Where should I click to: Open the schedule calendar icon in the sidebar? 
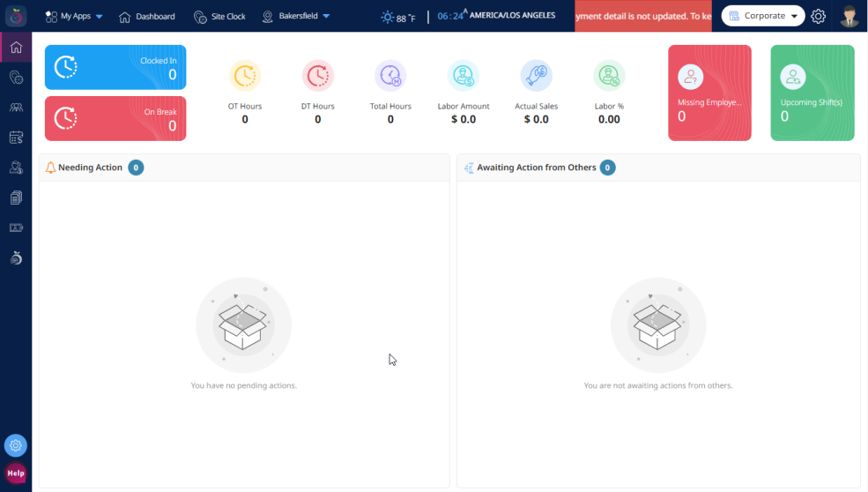tap(16, 138)
